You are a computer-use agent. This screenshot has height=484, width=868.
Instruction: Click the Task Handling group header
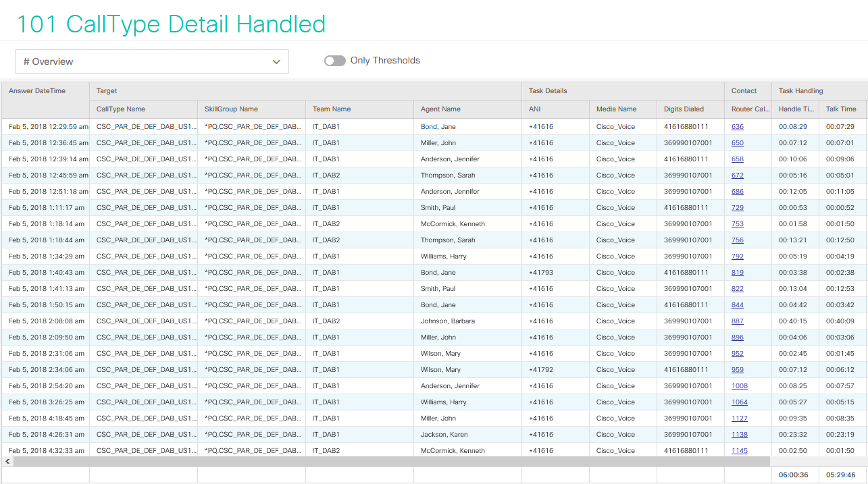819,91
